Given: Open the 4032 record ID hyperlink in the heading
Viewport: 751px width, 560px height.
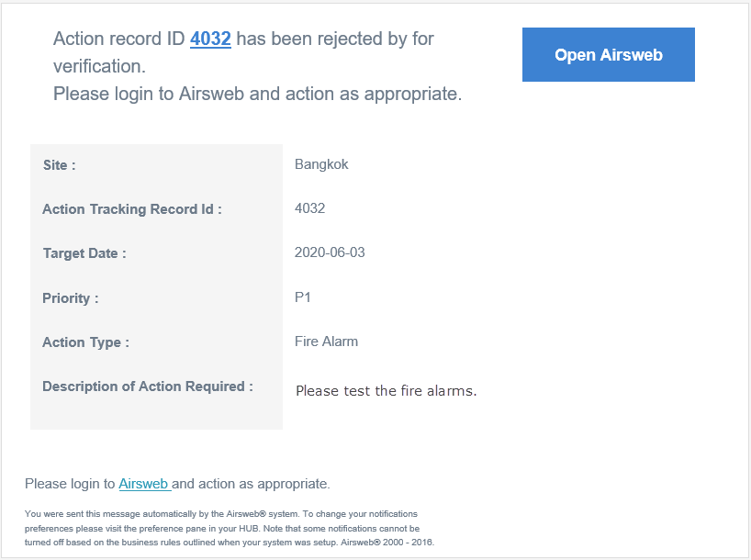Looking at the screenshot, I should coord(210,39).
